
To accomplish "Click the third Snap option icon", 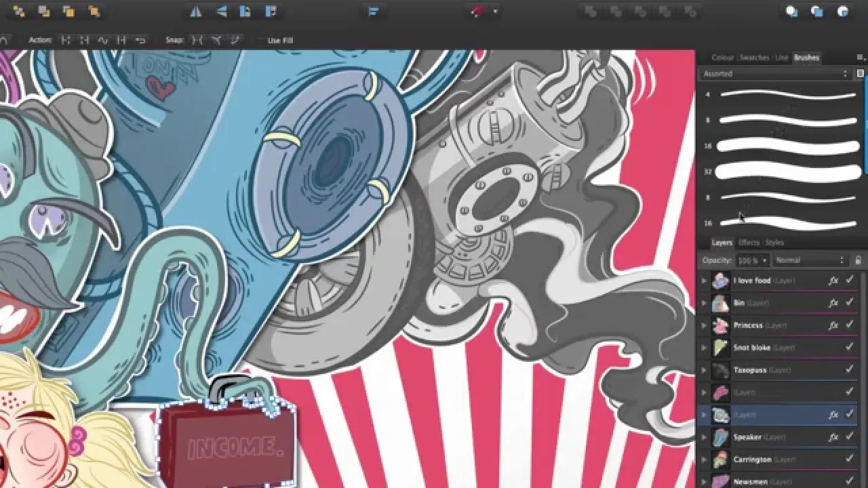I will [235, 41].
